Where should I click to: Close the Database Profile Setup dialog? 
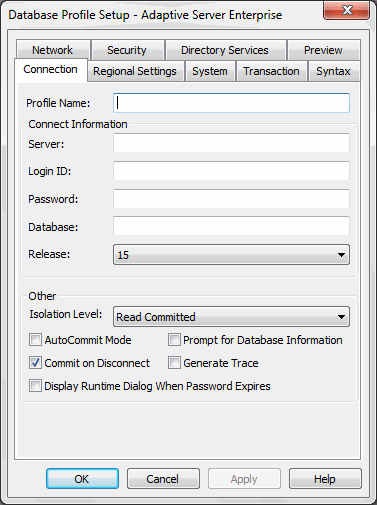click(x=346, y=10)
